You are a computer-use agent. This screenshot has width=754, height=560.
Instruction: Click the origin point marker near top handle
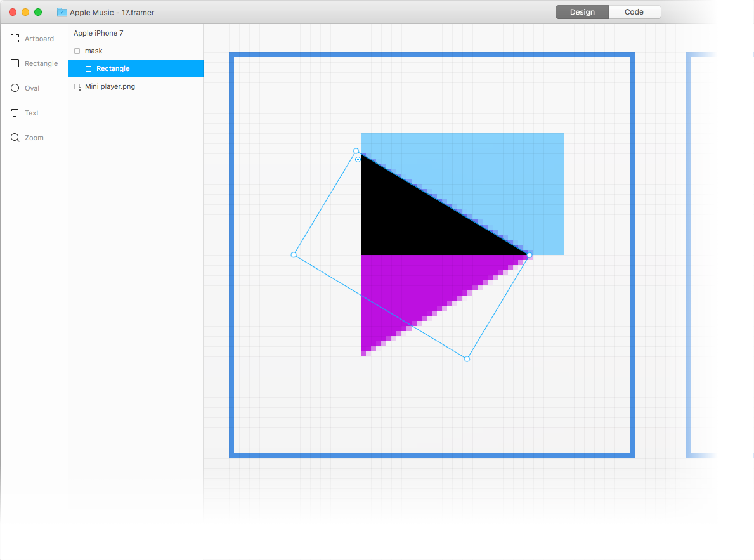point(358,159)
